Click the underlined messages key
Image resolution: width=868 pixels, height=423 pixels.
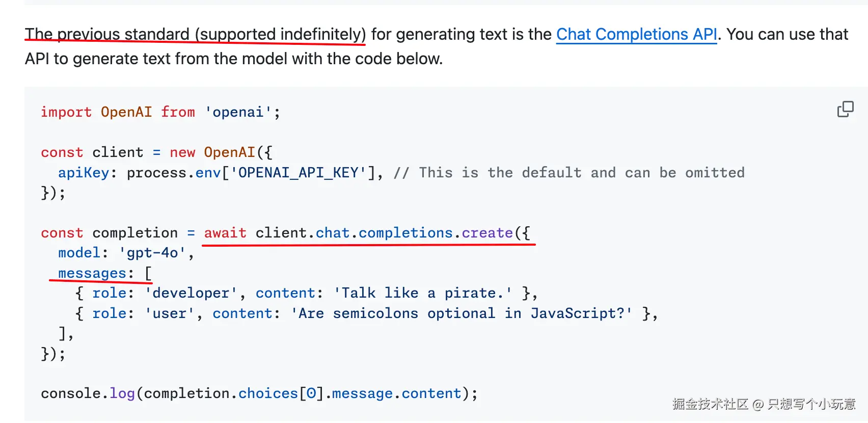[x=92, y=273]
